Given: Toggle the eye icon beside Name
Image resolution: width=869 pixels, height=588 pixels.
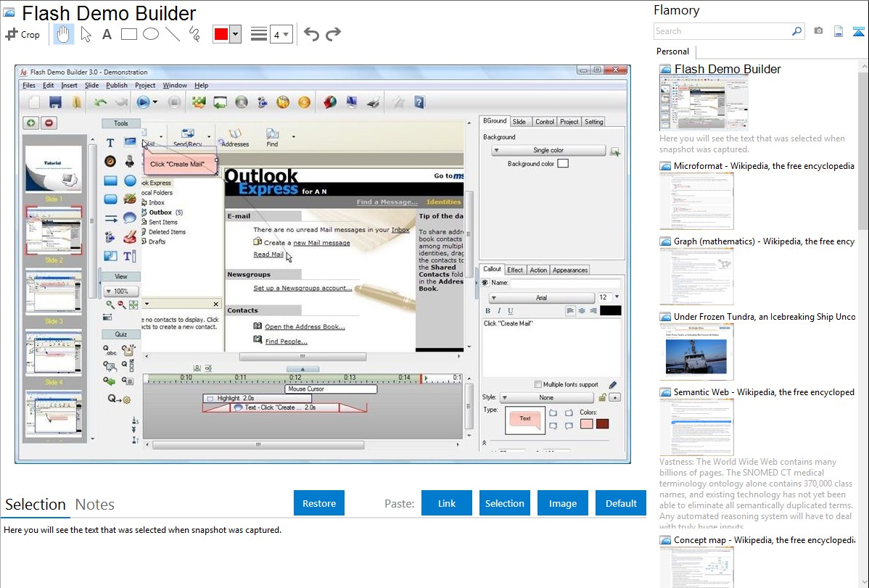Looking at the screenshot, I should (485, 283).
